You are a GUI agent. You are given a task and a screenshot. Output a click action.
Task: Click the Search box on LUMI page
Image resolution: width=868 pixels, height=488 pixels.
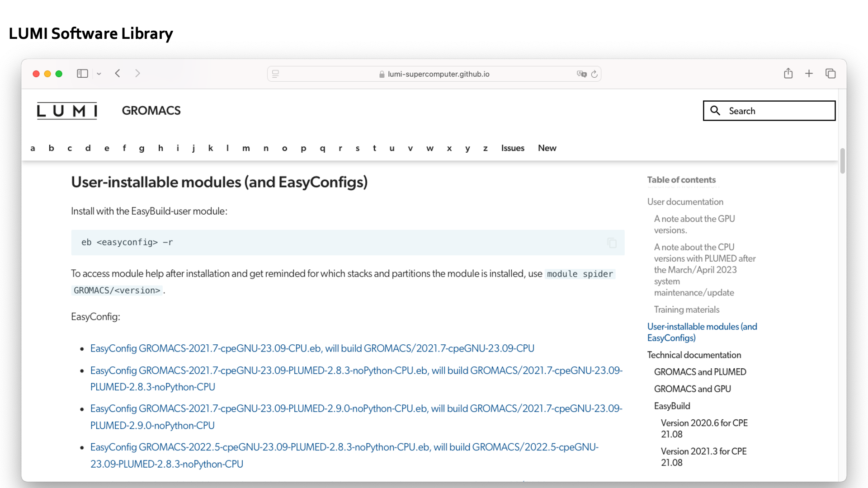[769, 111]
